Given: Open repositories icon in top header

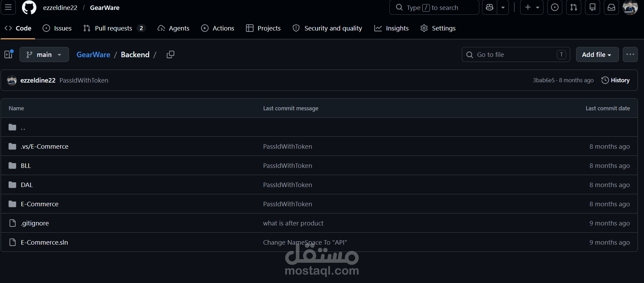Looking at the screenshot, I should (x=593, y=7).
